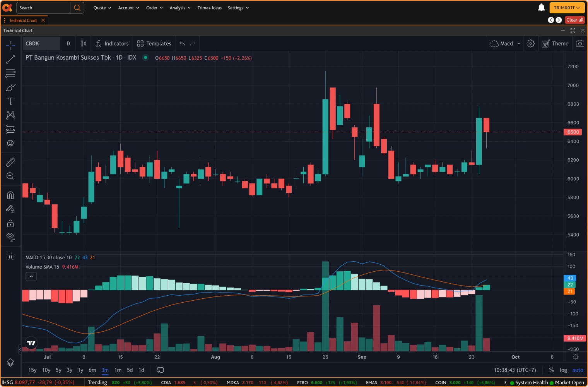
Task: Open the tab options dots menu
Action: pos(5,21)
